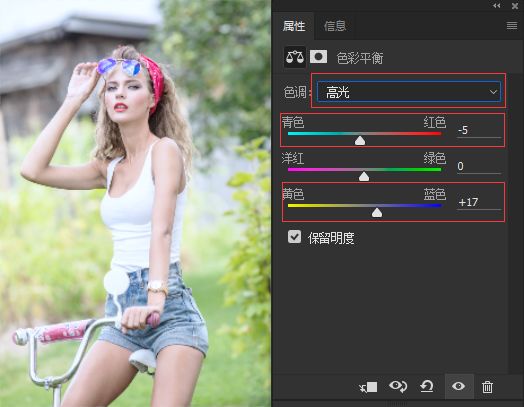Delete the adjustment layer via trash icon
524x407 pixels.
point(487,387)
